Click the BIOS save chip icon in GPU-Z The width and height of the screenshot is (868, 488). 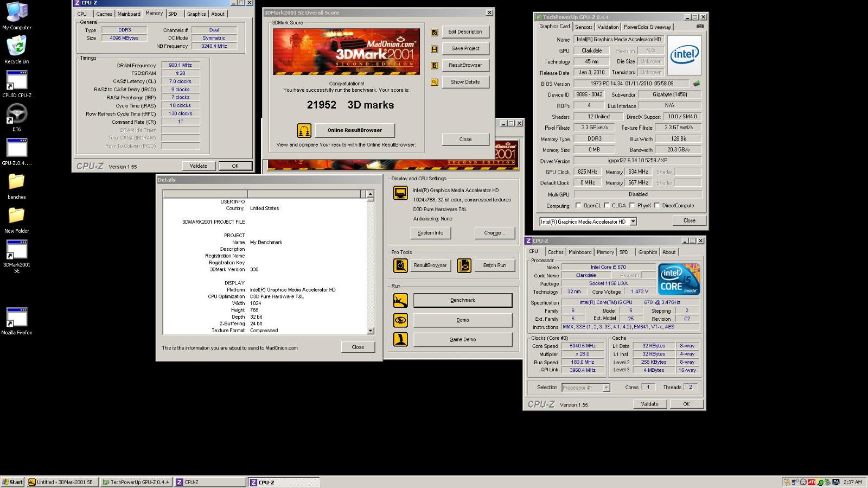697,84
